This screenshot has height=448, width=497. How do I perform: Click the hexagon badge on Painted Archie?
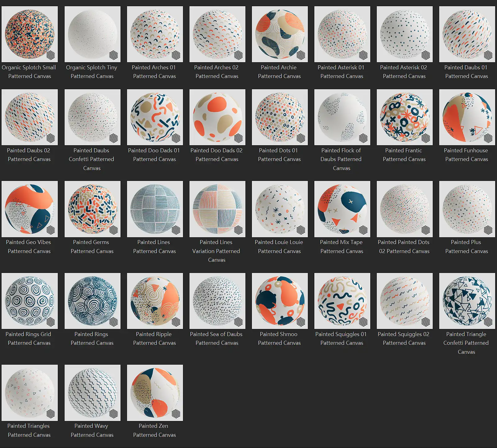[x=301, y=55]
